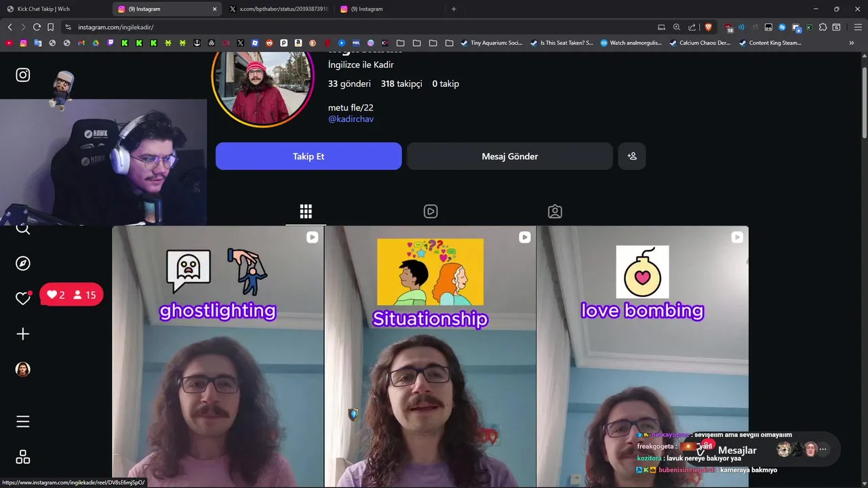Screen dimensions: 868x488
Task: Bookmark this page with toolbar bookmark icon
Action: (x=50, y=27)
